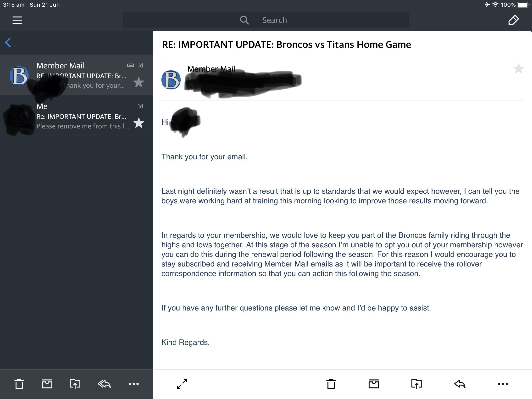
Task: Compose a new email with pencil icon
Action: (x=513, y=20)
